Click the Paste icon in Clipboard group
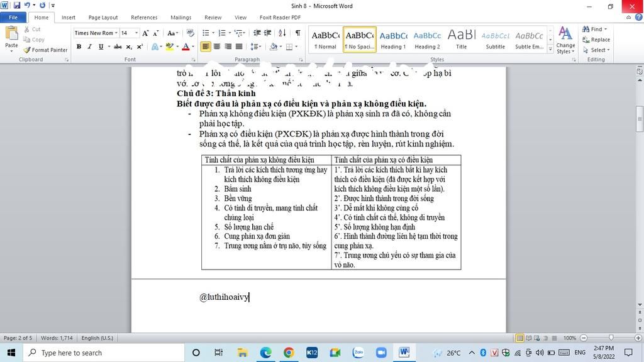This screenshot has height=362, width=644. [11, 33]
